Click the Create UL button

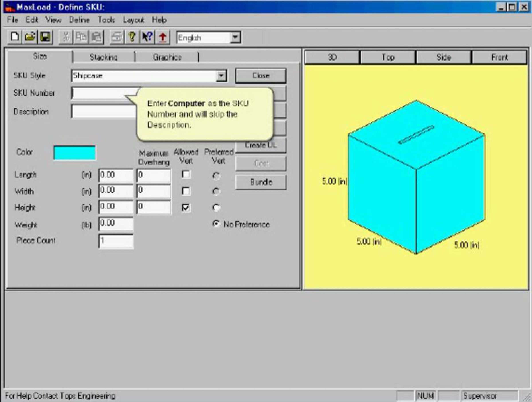(x=261, y=145)
